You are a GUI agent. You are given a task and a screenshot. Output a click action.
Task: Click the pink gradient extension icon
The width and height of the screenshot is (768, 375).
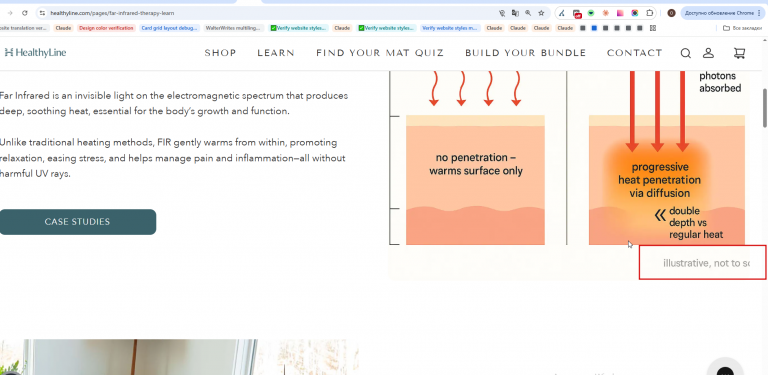[620, 13]
